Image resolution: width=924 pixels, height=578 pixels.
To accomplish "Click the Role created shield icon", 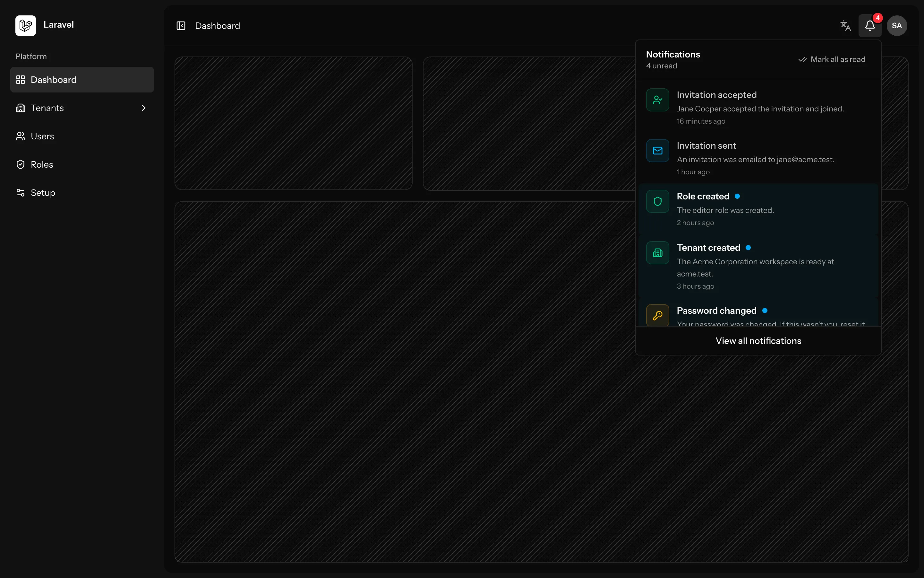I will click(x=657, y=201).
